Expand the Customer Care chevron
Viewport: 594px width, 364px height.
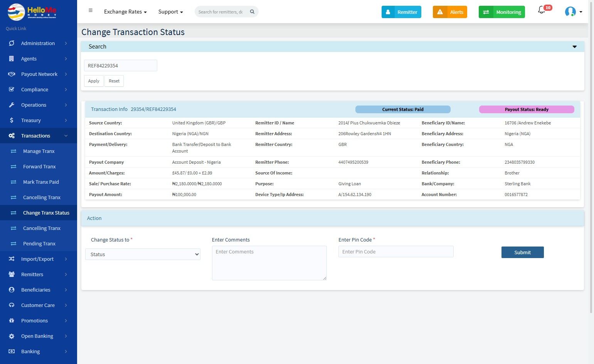(66, 305)
